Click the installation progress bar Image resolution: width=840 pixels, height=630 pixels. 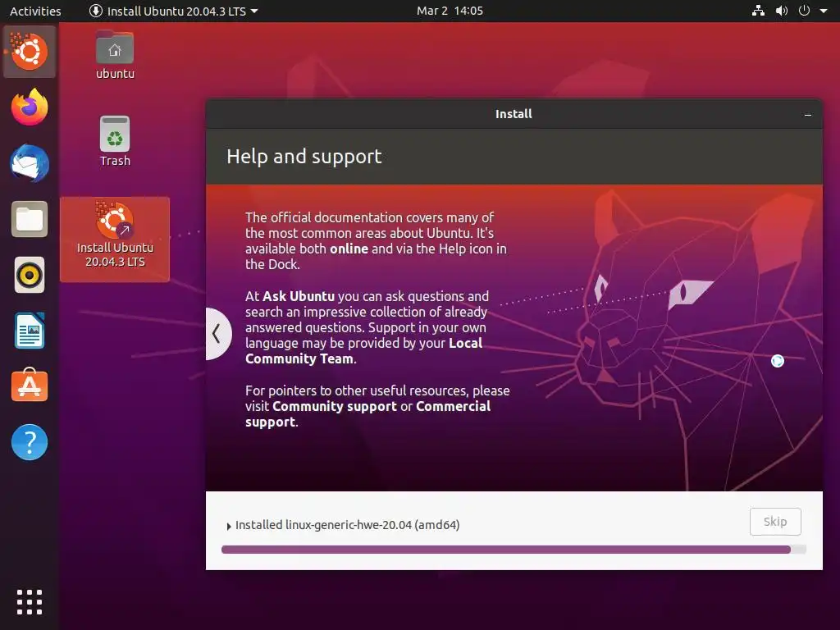(x=514, y=550)
